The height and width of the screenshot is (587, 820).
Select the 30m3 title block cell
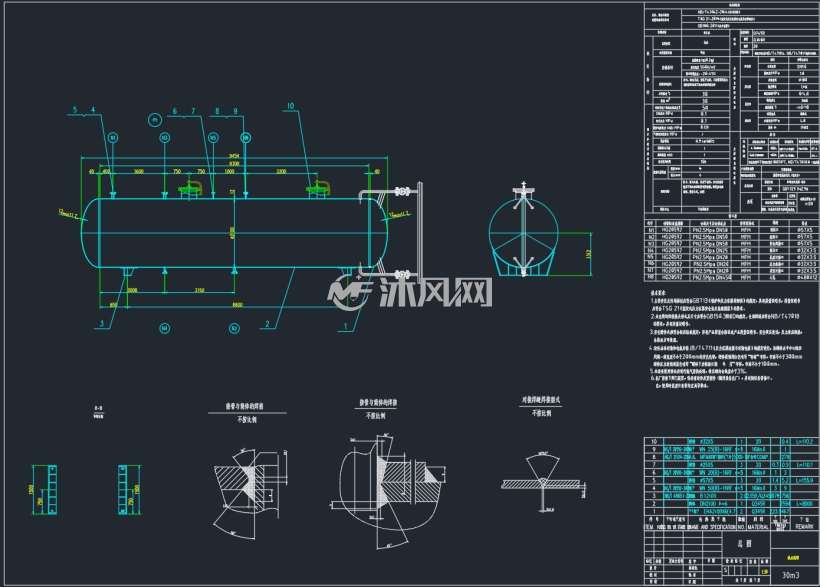(791, 575)
